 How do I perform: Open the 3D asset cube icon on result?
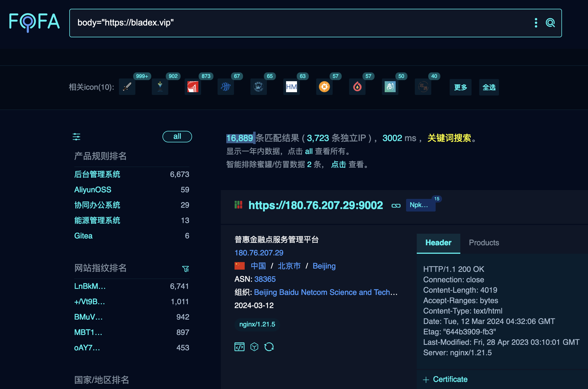pyautogui.click(x=254, y=346)
